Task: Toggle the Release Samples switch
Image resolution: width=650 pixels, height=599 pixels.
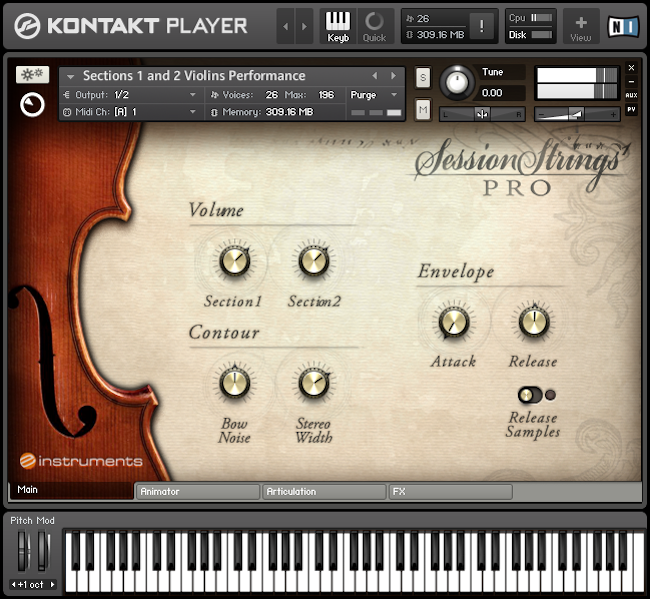Action: point(530,394)
